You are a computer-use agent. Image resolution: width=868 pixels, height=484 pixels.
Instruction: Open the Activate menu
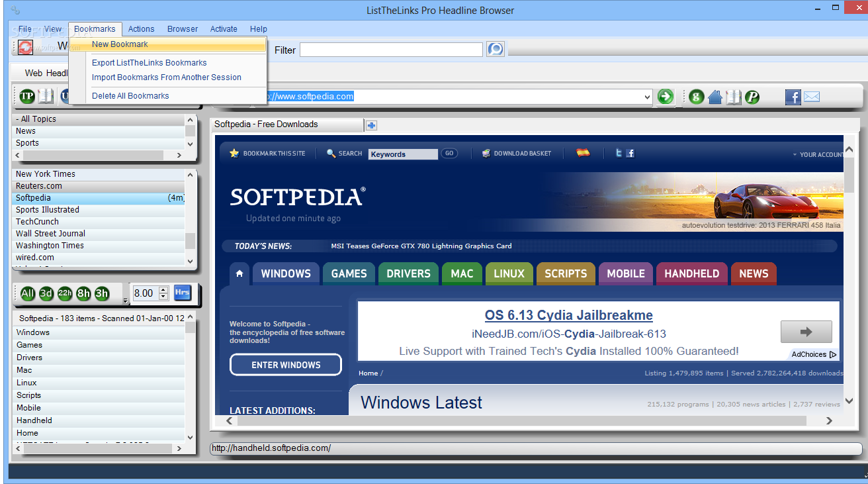pos(224,29)
